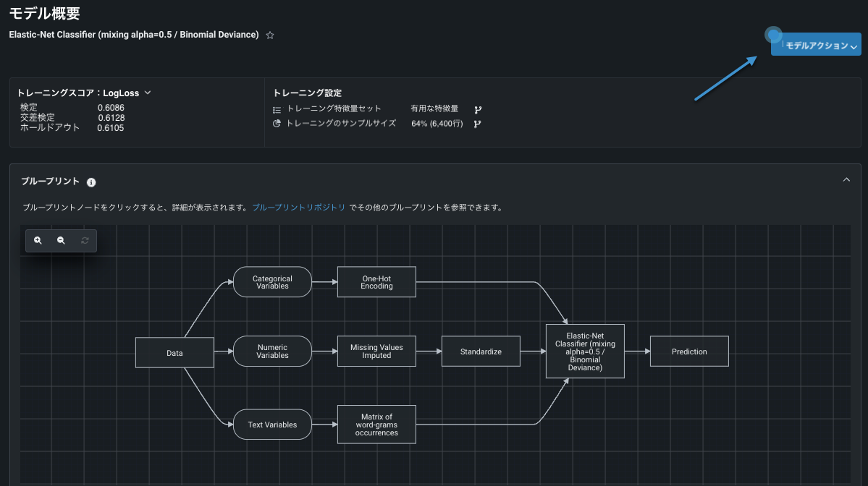
Task: Click branch icon beside 64% (6,400行)
Action: coord(478,124)
